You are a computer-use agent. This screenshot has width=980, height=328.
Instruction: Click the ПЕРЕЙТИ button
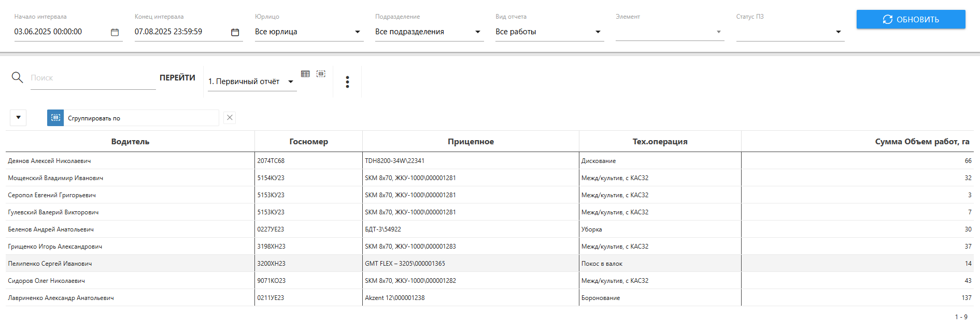pos(177,78)
